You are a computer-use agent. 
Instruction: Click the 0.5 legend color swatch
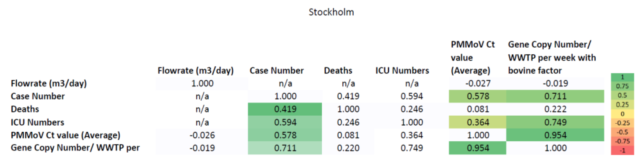coord(622,95)
